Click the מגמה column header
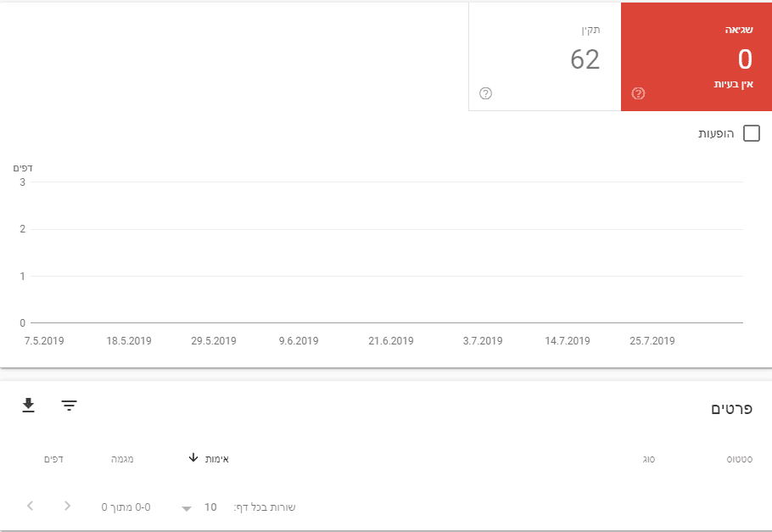772x532 pixels. pos(122,459)
